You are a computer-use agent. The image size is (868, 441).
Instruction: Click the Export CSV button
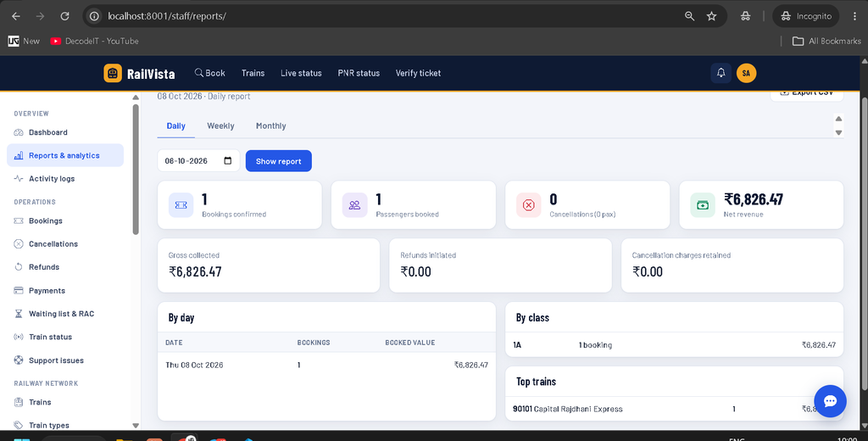pos(807,95)
